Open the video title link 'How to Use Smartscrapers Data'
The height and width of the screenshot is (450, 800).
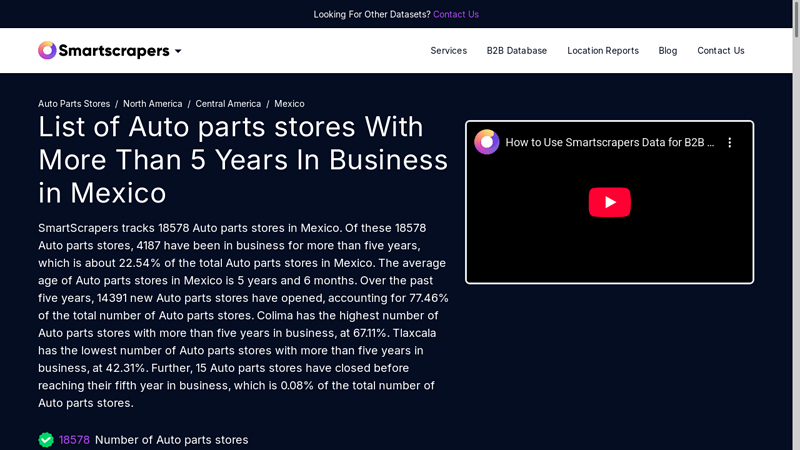click(x=609, y=142)
